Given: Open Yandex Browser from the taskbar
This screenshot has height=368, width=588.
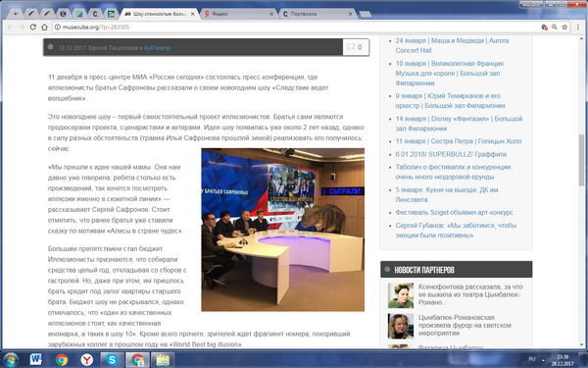Looking at the screenshot, I should (87, 360).
